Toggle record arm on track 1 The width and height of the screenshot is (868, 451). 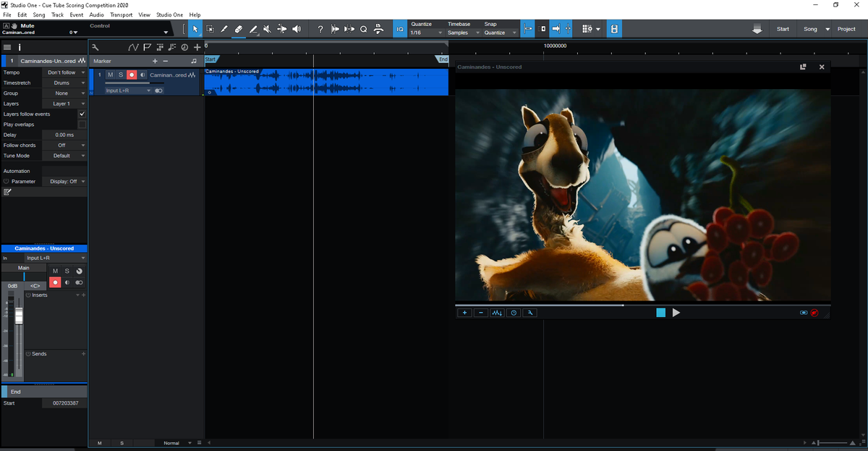tap(132, 75)
